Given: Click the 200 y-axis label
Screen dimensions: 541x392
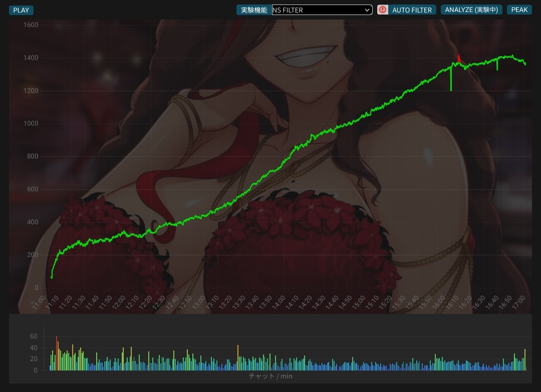Looking at the screenshot, I should [33, 255].
